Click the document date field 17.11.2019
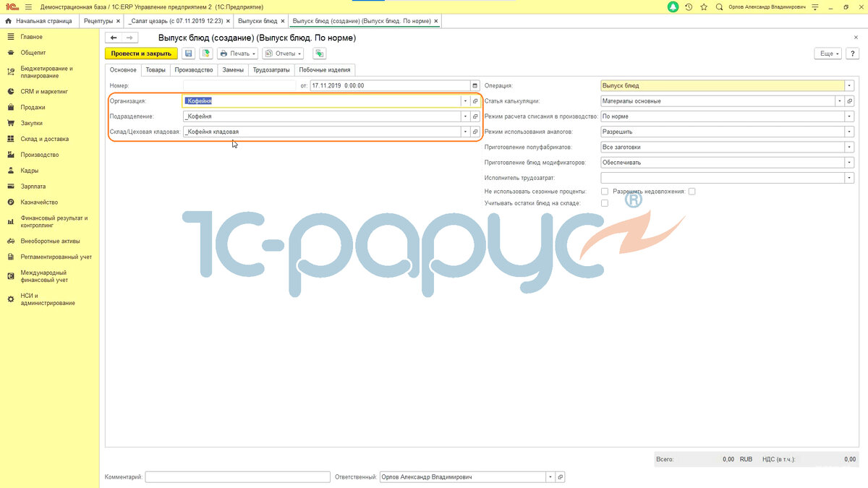This screenshot has height=488, width=868. (390, 85)
